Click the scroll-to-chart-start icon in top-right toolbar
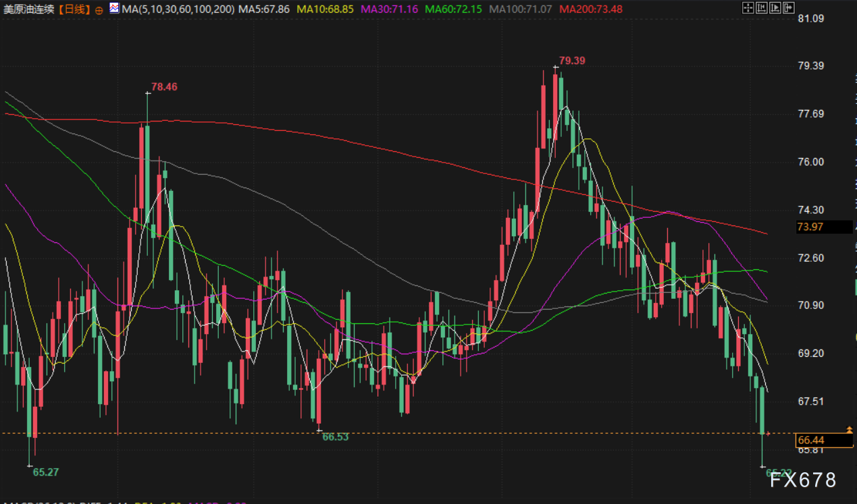Viewport: 857px width, 504px height. [x=761, y=9]
